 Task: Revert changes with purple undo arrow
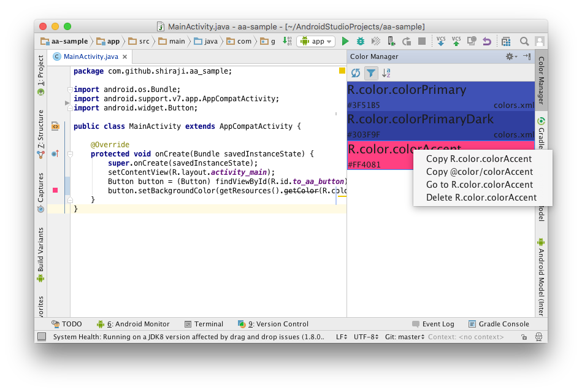pos(486,41)
